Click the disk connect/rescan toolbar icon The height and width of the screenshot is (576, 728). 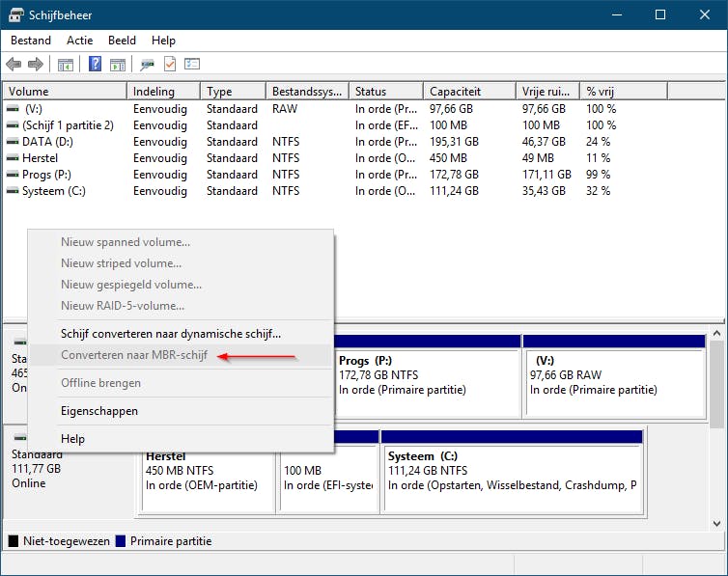[147, 65]
